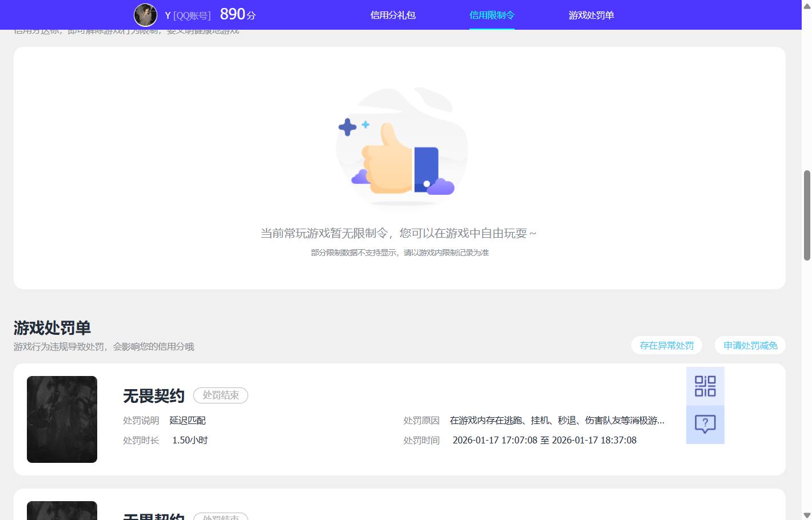Screen dimensions: 812x520
Task: Select the 信用限制令 tab
Action: point(491,15)
